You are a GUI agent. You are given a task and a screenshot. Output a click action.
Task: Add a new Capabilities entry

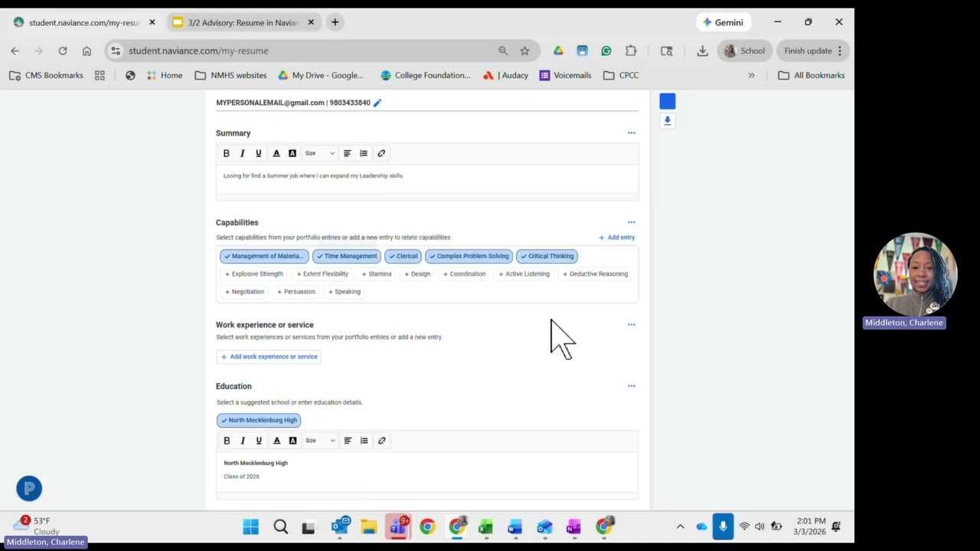click(616, 237)
